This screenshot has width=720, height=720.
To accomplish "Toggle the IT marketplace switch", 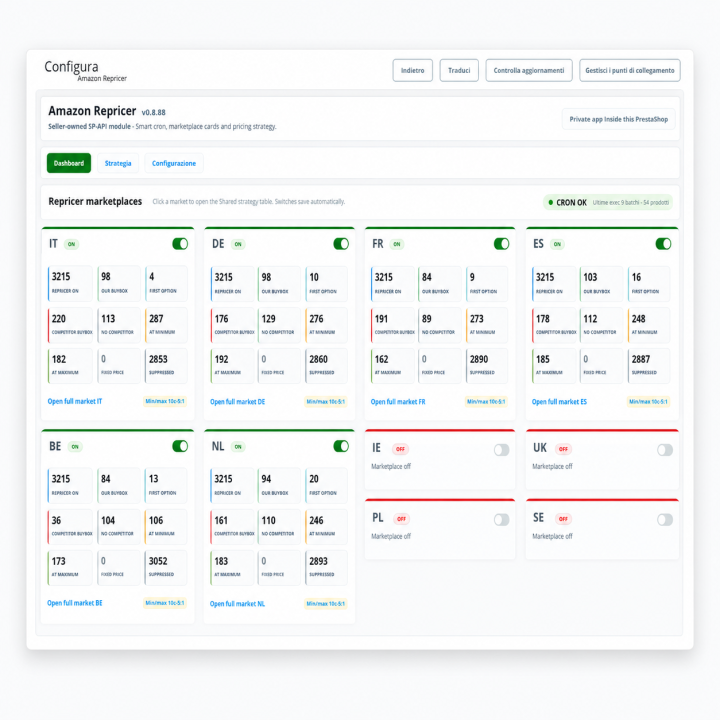I will (180, 244).
